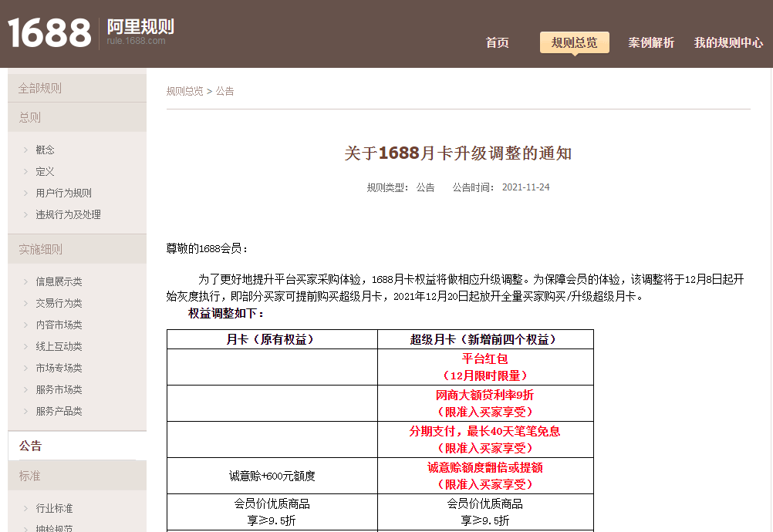
Task: Click the chevron arrow beside 线上互动类
Action: pos(25,347)
